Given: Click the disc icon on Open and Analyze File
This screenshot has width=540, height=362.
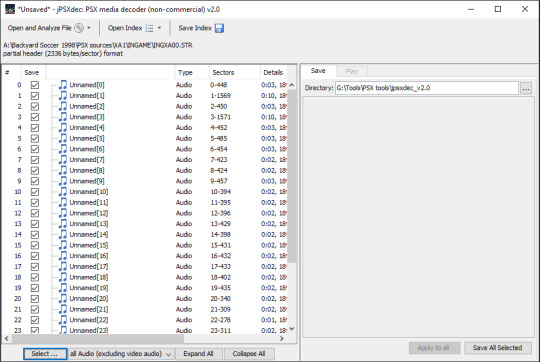Looking at the screenshot, I should pos(79,28).
